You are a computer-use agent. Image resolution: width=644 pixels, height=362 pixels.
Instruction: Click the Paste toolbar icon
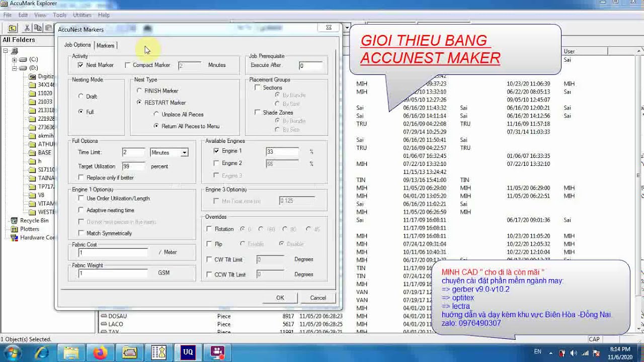49,28
